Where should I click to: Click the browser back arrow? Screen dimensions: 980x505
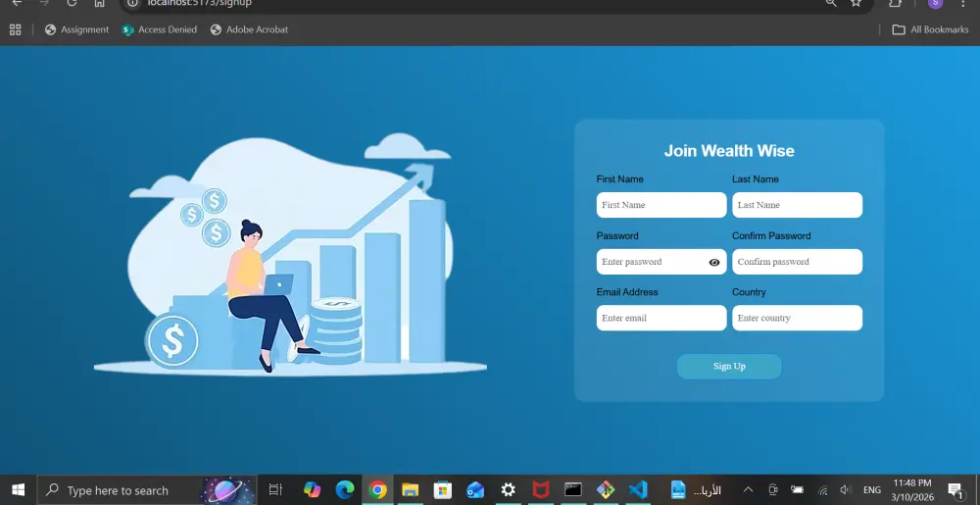(x=17, y=3)
